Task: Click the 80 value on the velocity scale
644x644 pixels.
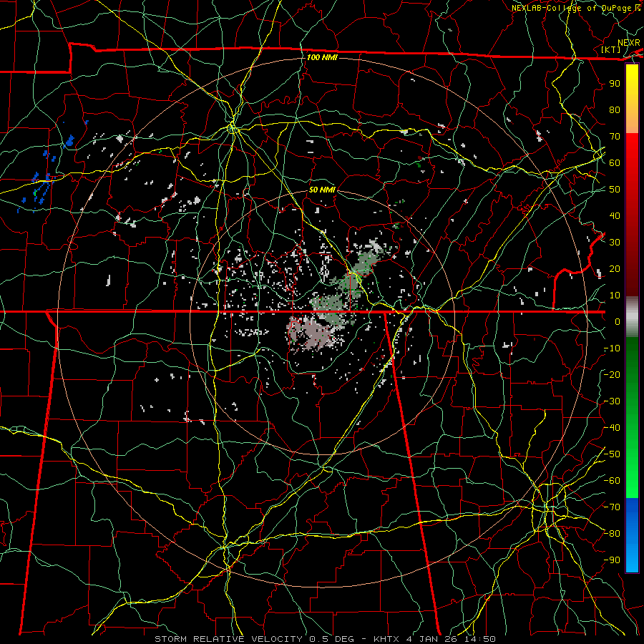Action: point(615,110)
